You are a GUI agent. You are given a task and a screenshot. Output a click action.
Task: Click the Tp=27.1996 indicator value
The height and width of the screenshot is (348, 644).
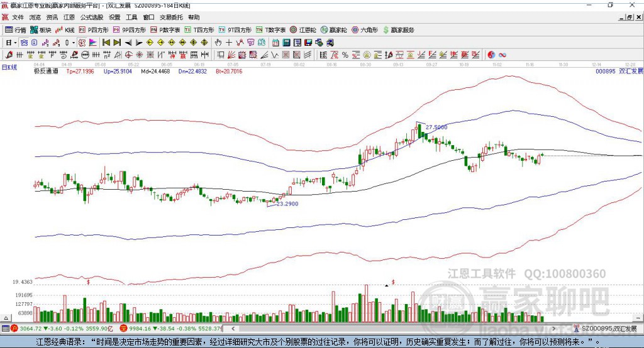click(x=80, y=71)
